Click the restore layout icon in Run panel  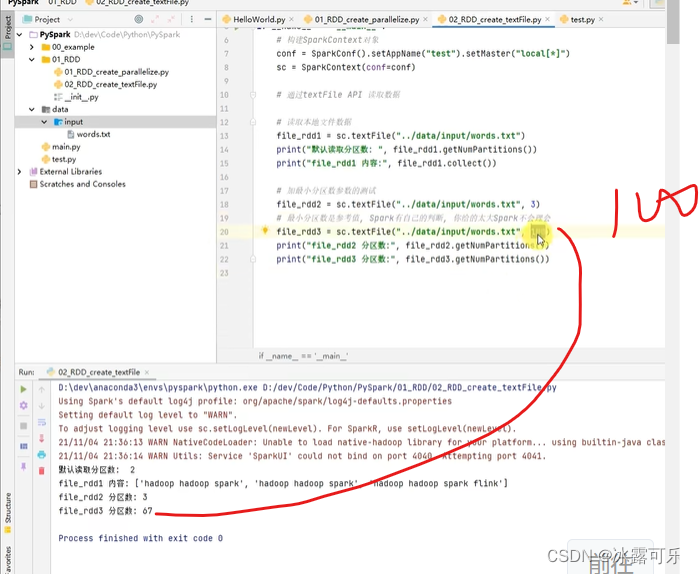tap(23, 446)
